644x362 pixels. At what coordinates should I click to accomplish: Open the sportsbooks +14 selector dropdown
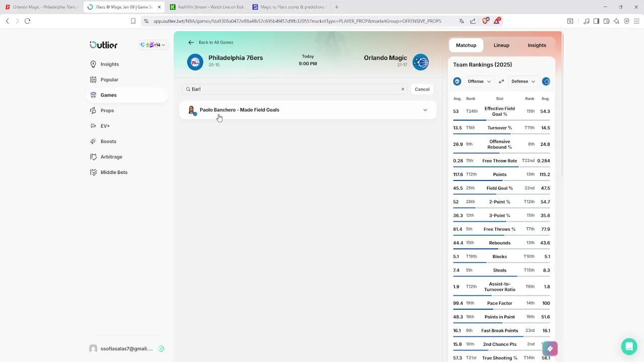point(153,45)
